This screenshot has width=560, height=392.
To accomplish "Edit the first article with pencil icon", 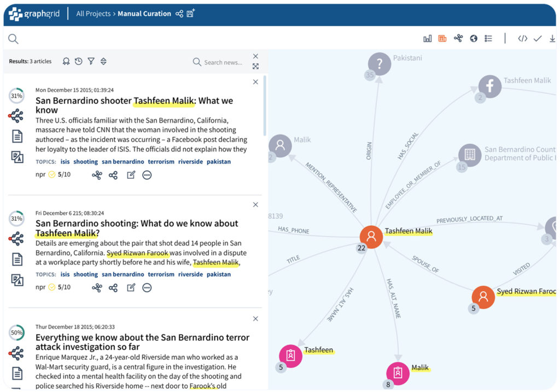I will point(131,175).
